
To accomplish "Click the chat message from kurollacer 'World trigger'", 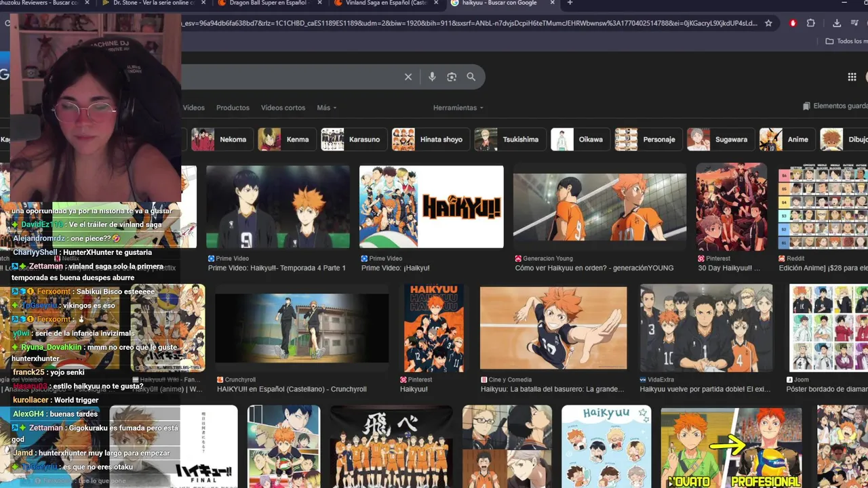I will [56, 401].
